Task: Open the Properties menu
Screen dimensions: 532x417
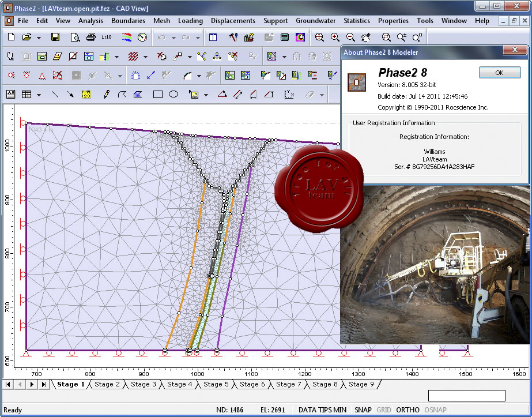Action: click(x=393, y=21)
